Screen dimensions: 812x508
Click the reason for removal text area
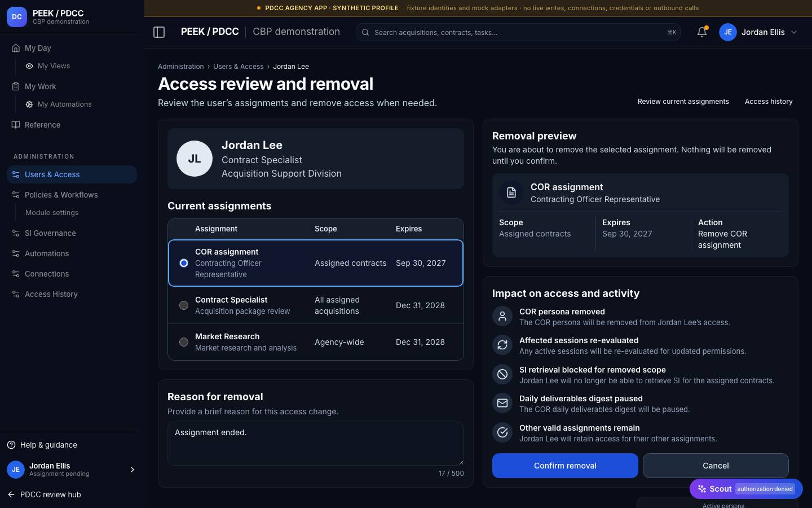[x=316, y=444]
